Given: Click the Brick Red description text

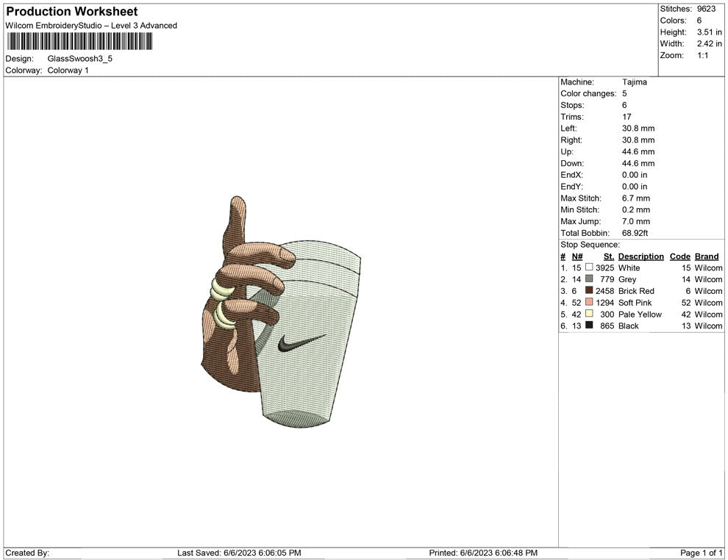Looking at the screenshot, I should [x=636, y=291].
